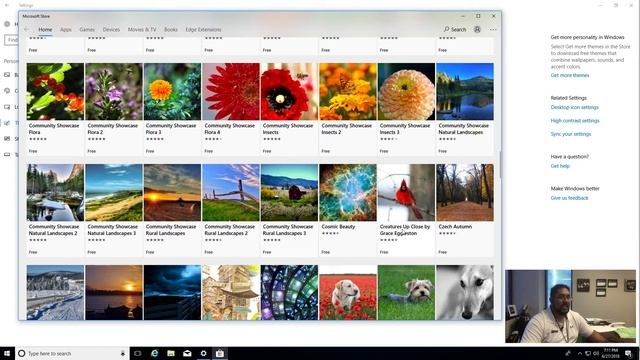The image size is (640, 360).
Task: Open Community Showcase Insects poppy thumbnail
Action: coord(289,91)
